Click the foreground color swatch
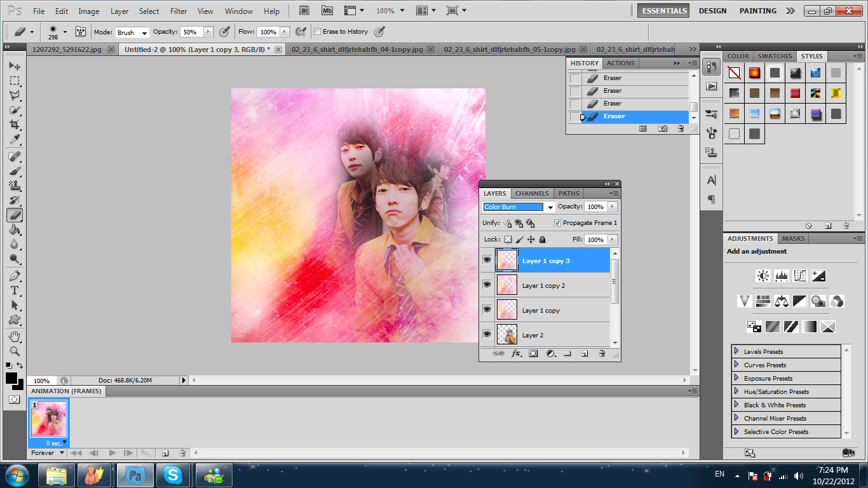 tap(11, 378)
